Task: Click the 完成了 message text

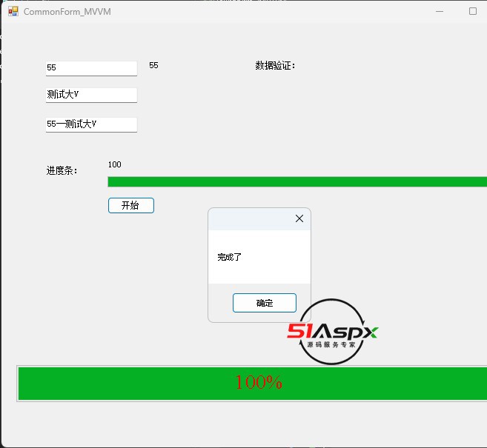Action: click(229, 257)
